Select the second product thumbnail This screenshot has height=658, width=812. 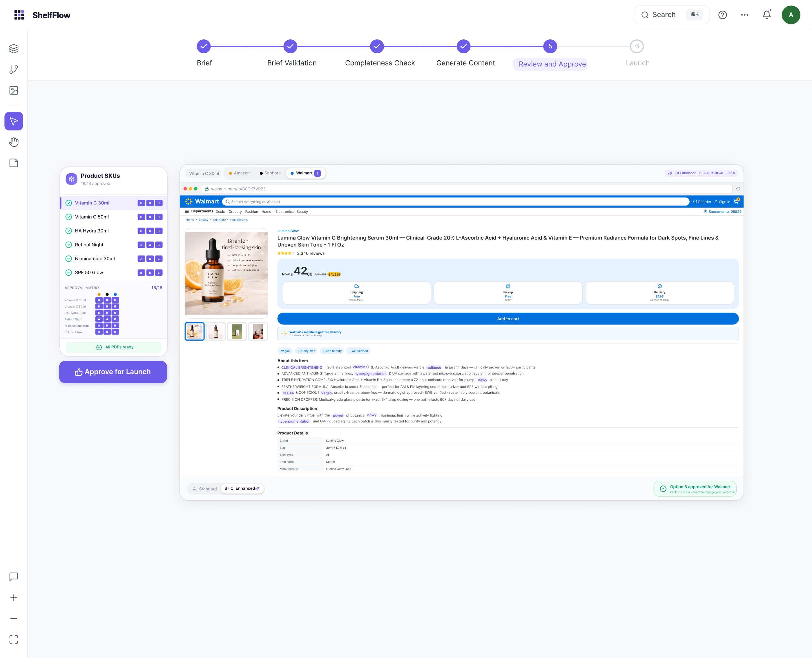[x=216, y=331]
